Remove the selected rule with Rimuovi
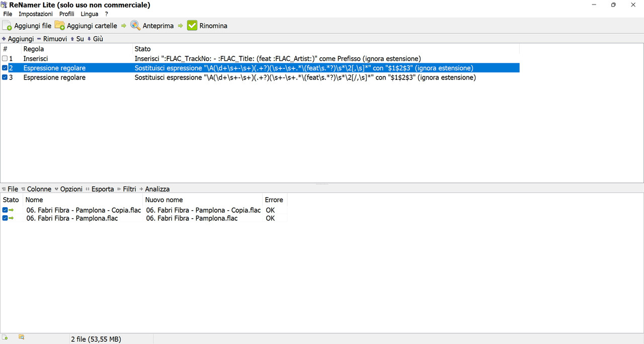644x344 pixels. [x=52, y=39]
